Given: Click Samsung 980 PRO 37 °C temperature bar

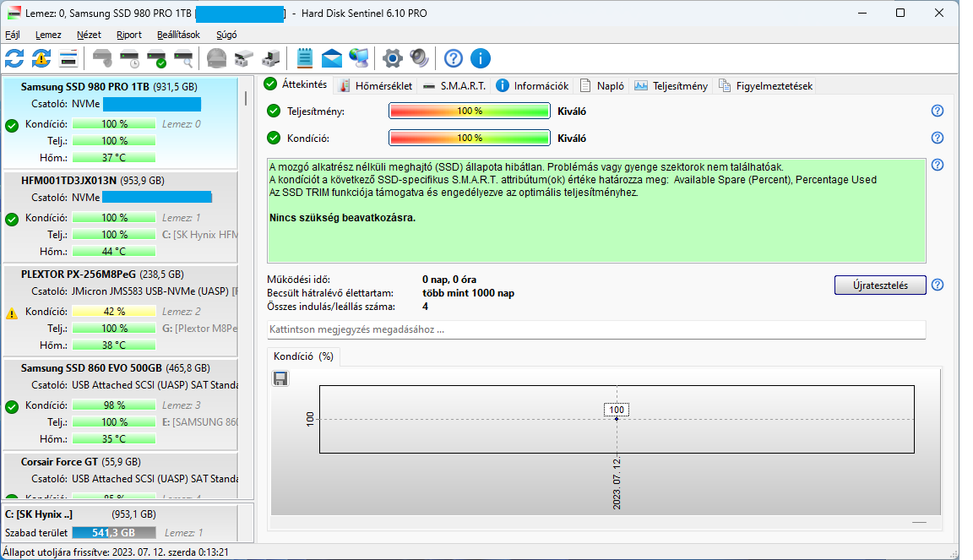Looking at the screenshot, I should pos(113,158).
